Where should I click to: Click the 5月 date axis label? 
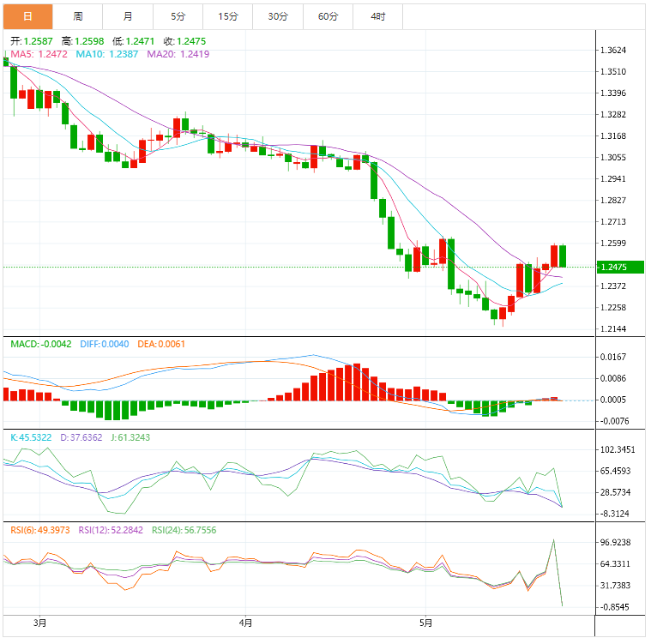(x=426, y=623)
